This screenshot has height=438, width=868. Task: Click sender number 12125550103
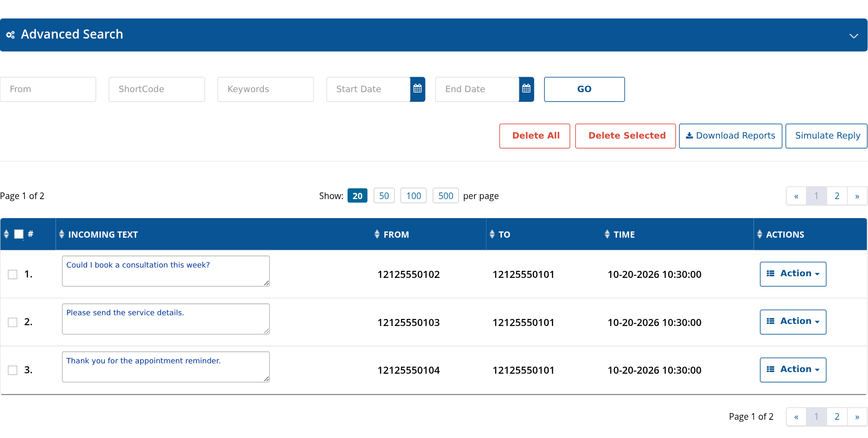coord(408,323)
